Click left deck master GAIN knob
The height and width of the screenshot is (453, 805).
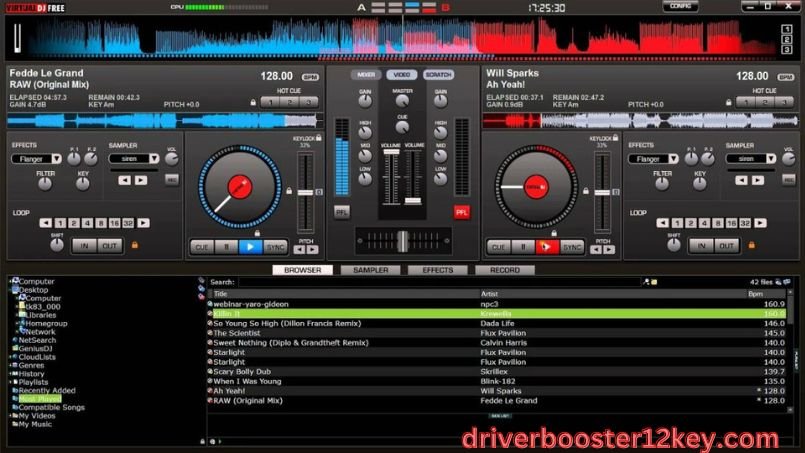[365, 101]
